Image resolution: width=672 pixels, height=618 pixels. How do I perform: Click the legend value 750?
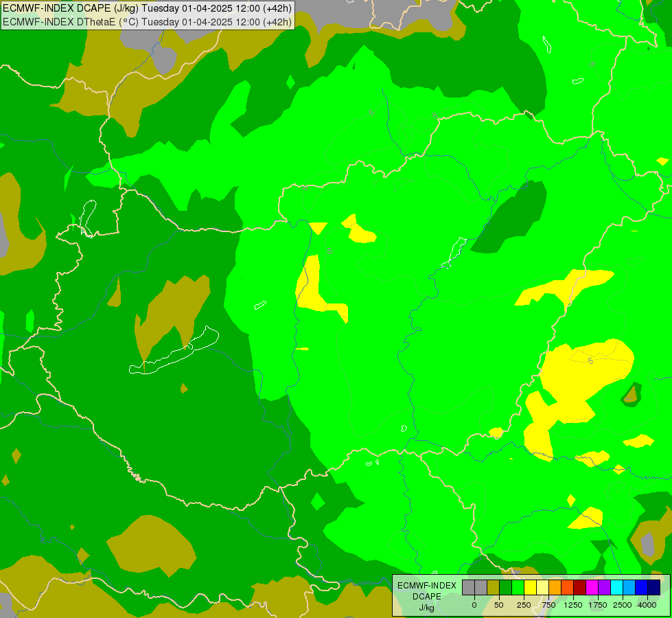pyautogui.click(x=548, y=605)
